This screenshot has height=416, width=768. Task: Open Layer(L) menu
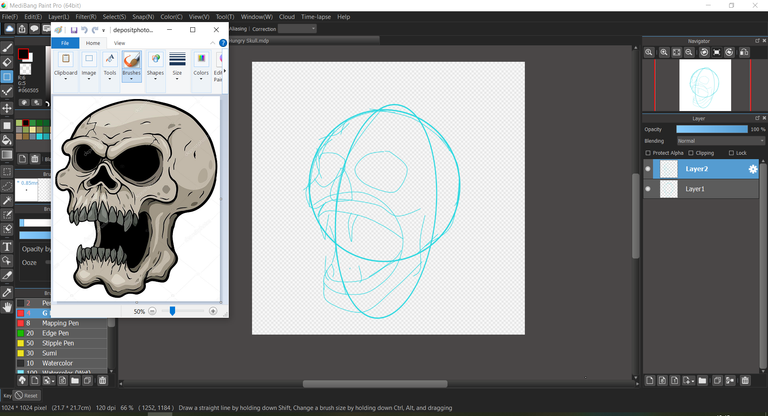coord(59,17)
